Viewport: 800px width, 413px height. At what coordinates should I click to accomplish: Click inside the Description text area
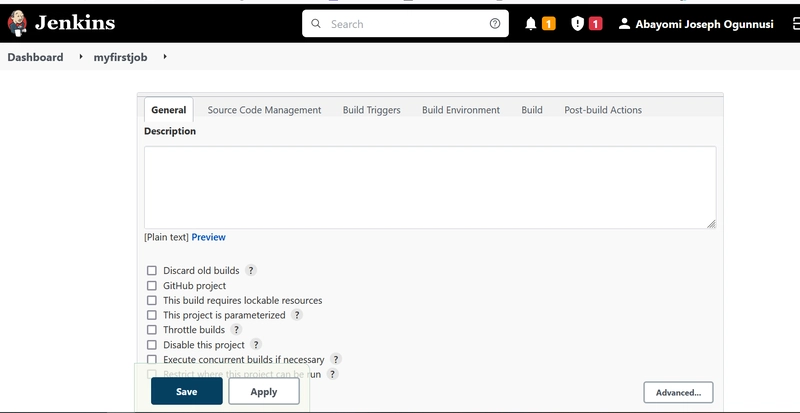click(429, 187)
